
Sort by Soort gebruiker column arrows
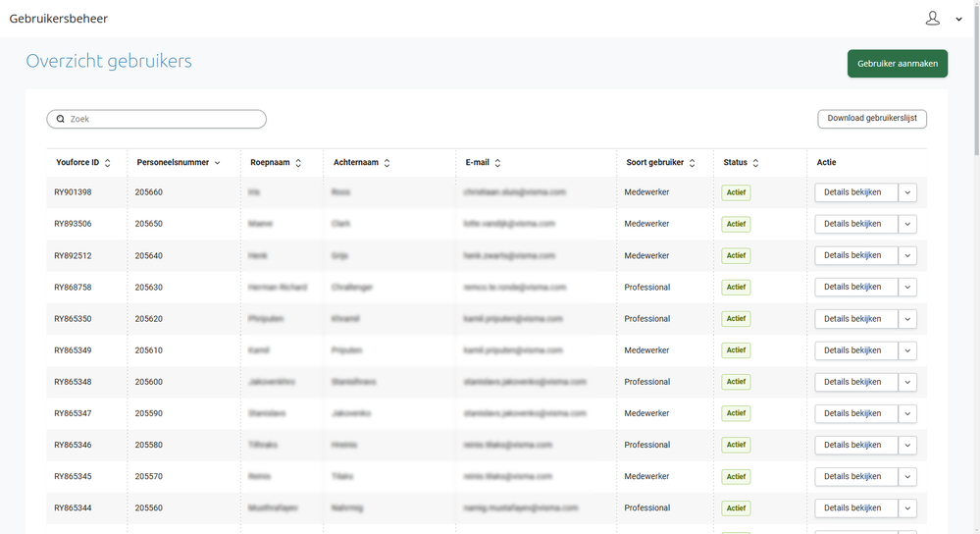click(693, 163)
